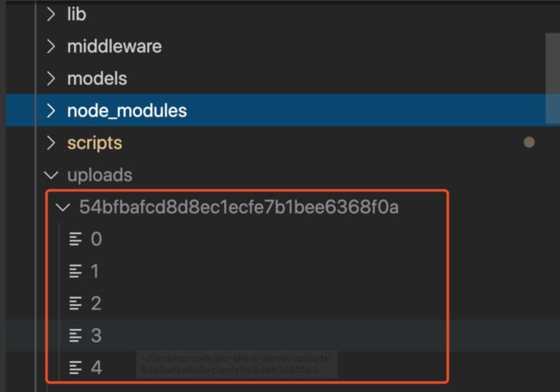
Task: Collapse the uploads folder chevron
Action: (x=51, y=175)
